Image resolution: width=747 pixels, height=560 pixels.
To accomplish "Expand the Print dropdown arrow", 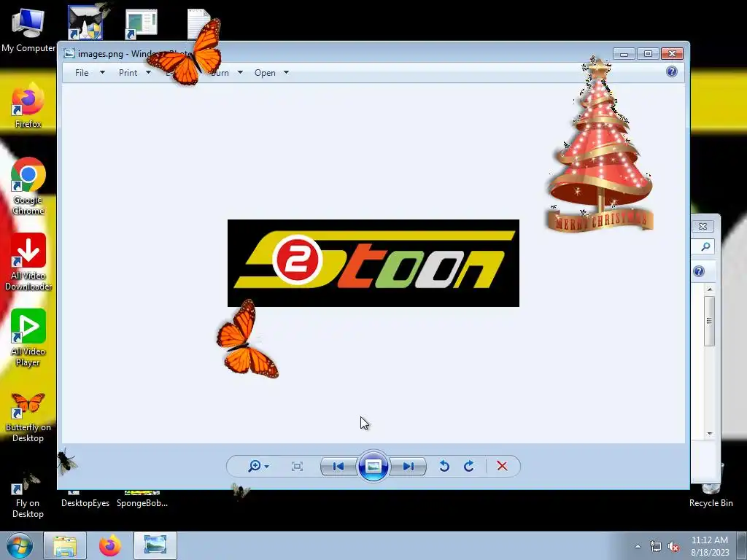I will [148, 72].
